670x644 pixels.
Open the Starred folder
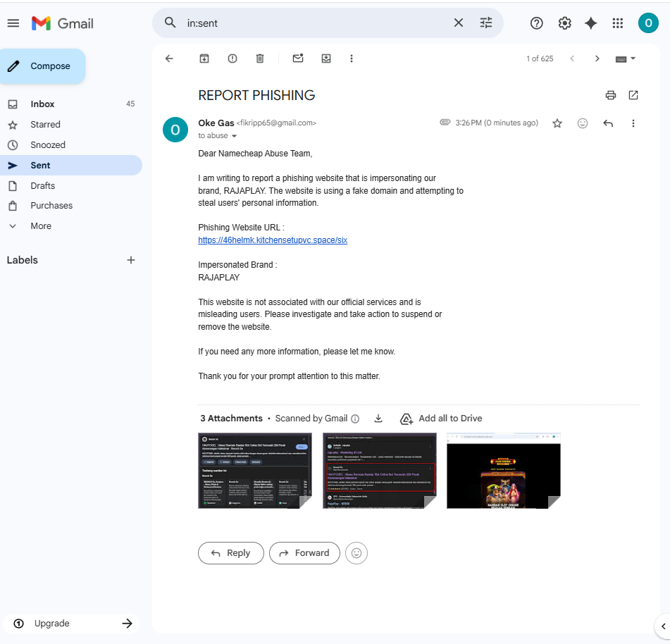click(x=70, y=124)
